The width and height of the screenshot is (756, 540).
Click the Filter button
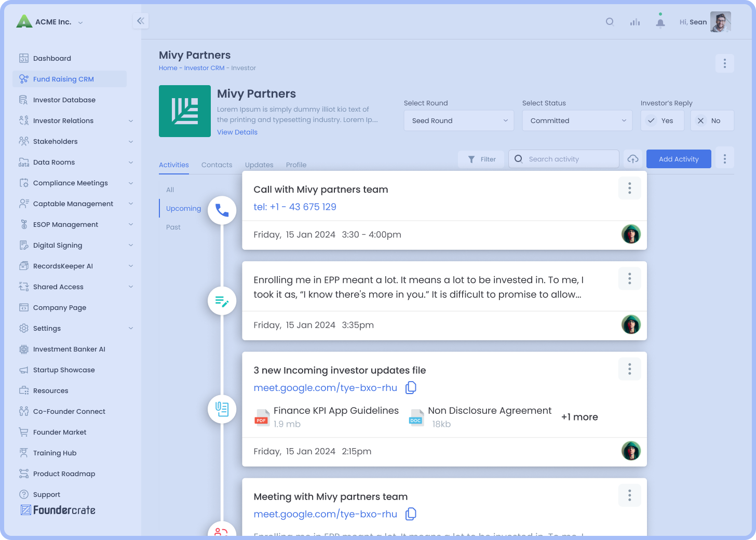point(481,159)
